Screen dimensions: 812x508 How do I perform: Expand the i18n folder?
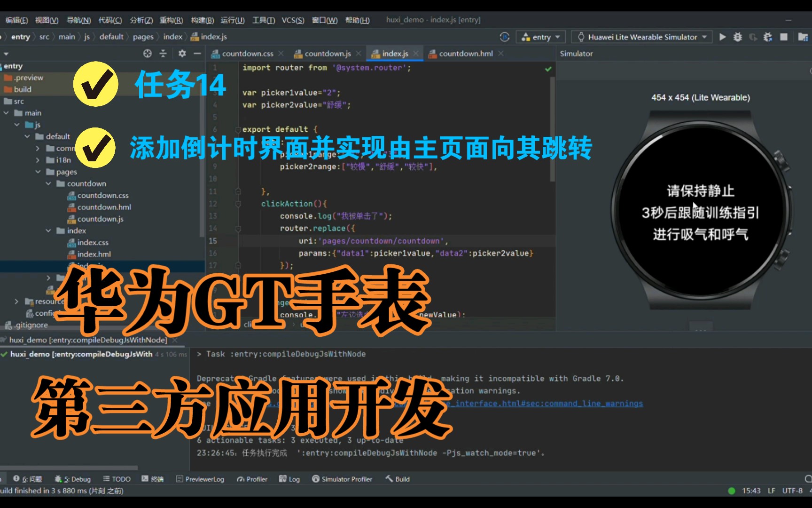38,160
